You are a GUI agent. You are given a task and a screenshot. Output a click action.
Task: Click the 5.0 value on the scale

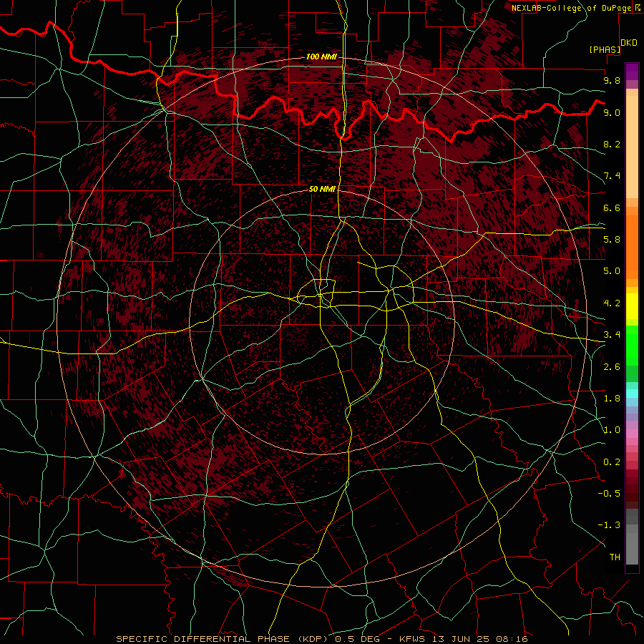click(612, 271)
